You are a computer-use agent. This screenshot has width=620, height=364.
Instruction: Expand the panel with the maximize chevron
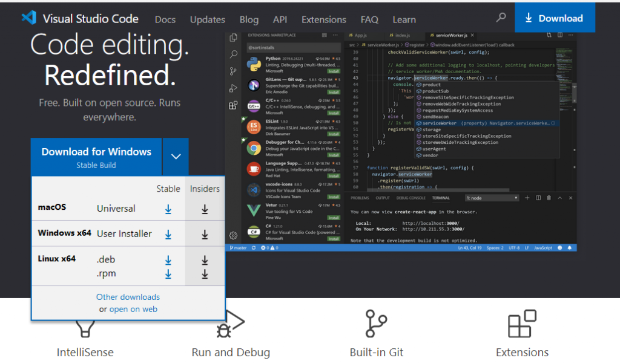pos(560,198)
